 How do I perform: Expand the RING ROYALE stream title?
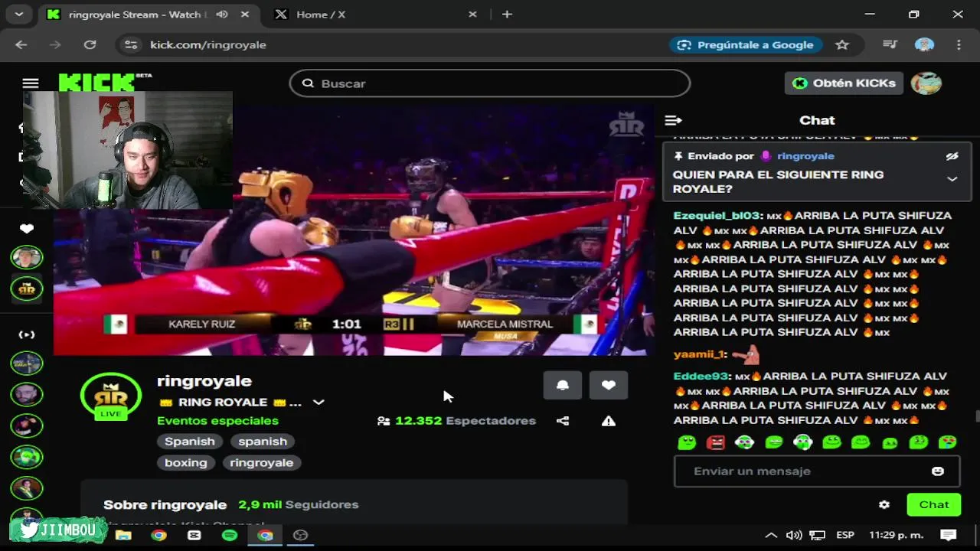pyautogui.click(x=318, y=403)
